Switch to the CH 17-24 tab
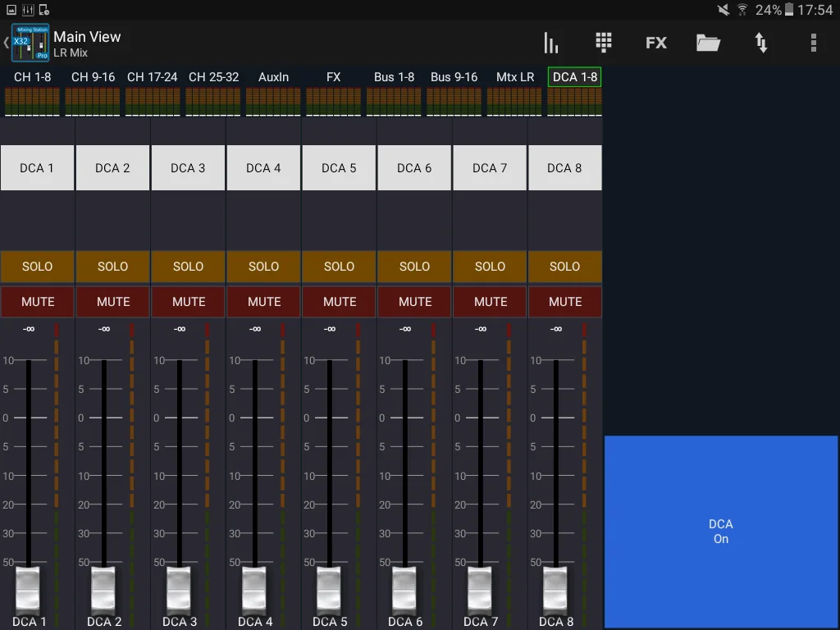Image resolution: width=840 pixels, height=630 pixels. coord(153,76)
